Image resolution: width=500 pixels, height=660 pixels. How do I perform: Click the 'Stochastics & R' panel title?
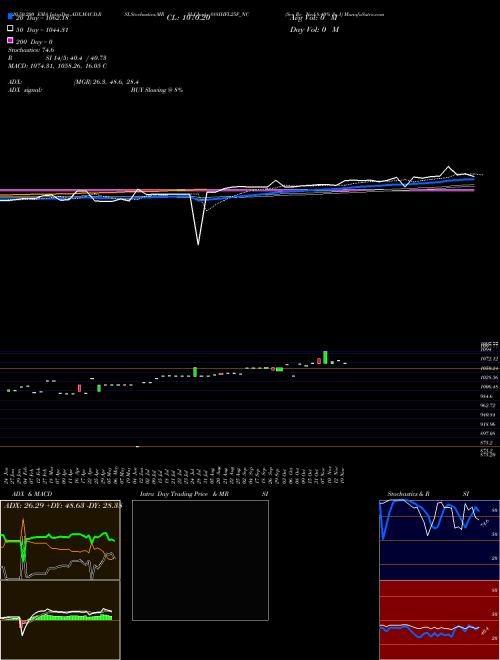(408, 494)
